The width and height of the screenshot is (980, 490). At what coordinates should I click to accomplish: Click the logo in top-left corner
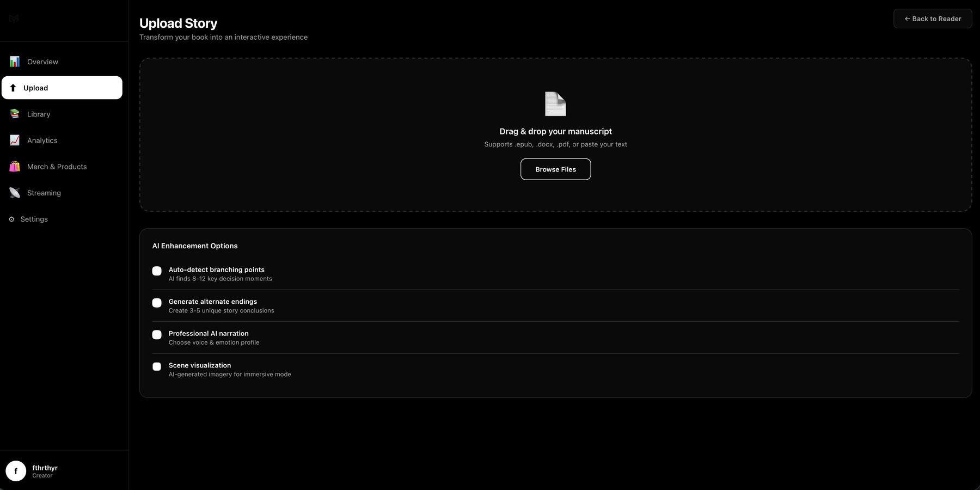[x=14, y=19]
